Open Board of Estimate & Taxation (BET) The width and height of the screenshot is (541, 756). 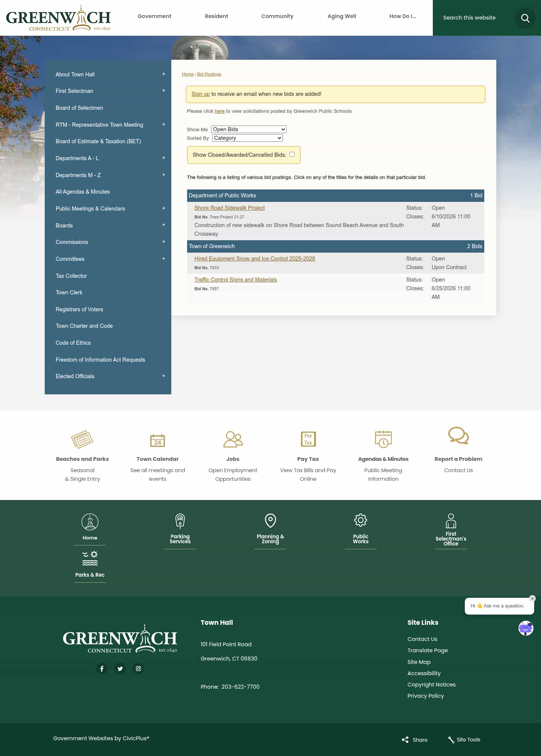click(98, 141)
